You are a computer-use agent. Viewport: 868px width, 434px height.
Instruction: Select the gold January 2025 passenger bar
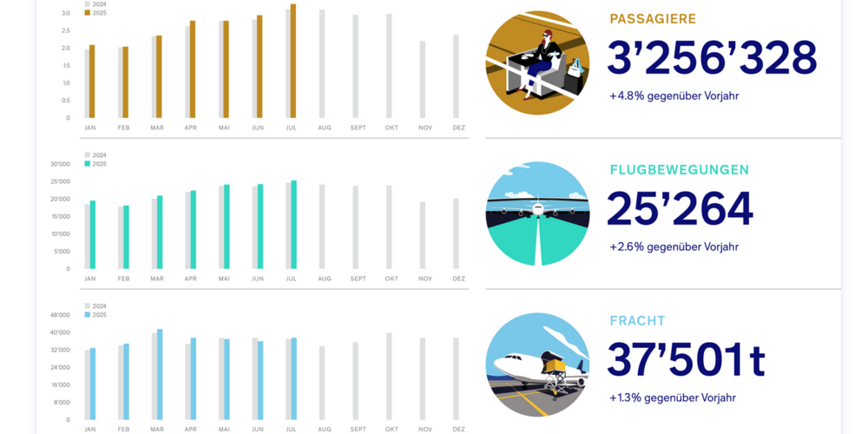coord(92,82)
